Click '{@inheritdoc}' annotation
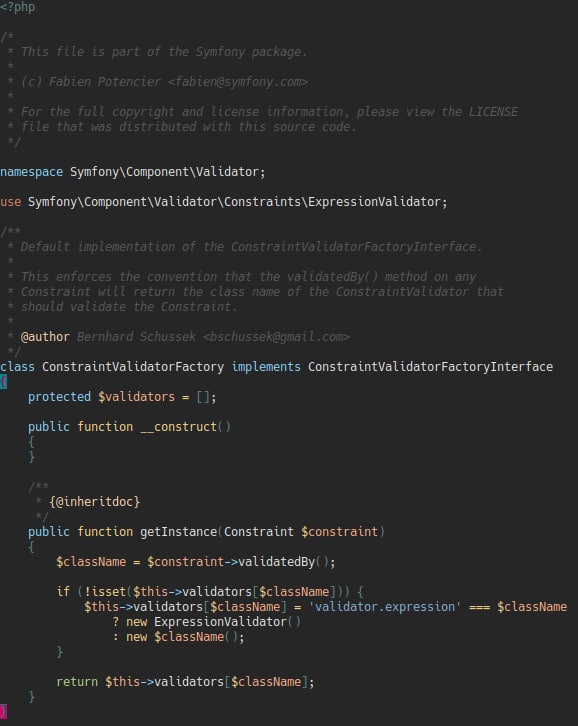This screenshot has height=726, width=578. (94, 502)
